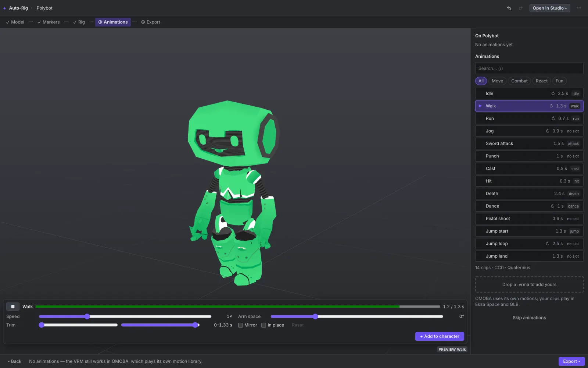Filter animations by Move
The image size is (588, 368).
497,81
